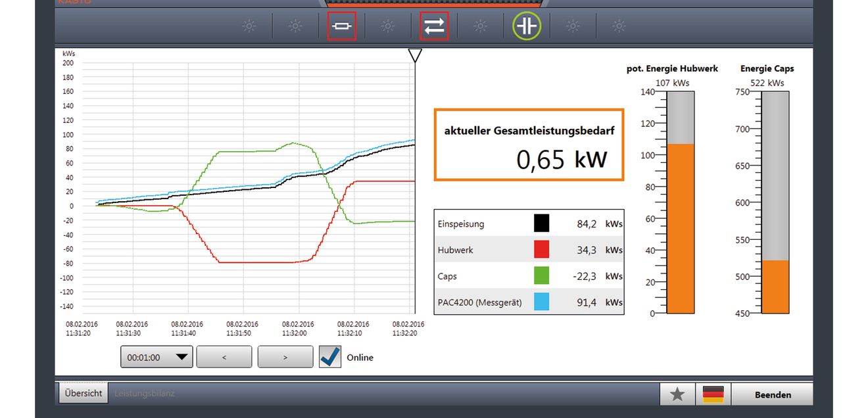Click the 91,4 kWs PAC4200 value

click(600, 303)
